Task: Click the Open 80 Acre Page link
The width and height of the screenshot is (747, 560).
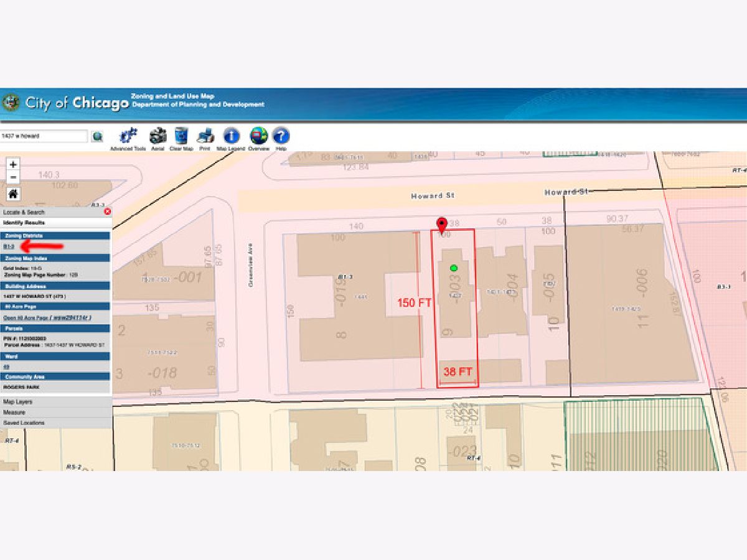Action: pyautogui.click(x=47, y=317)
